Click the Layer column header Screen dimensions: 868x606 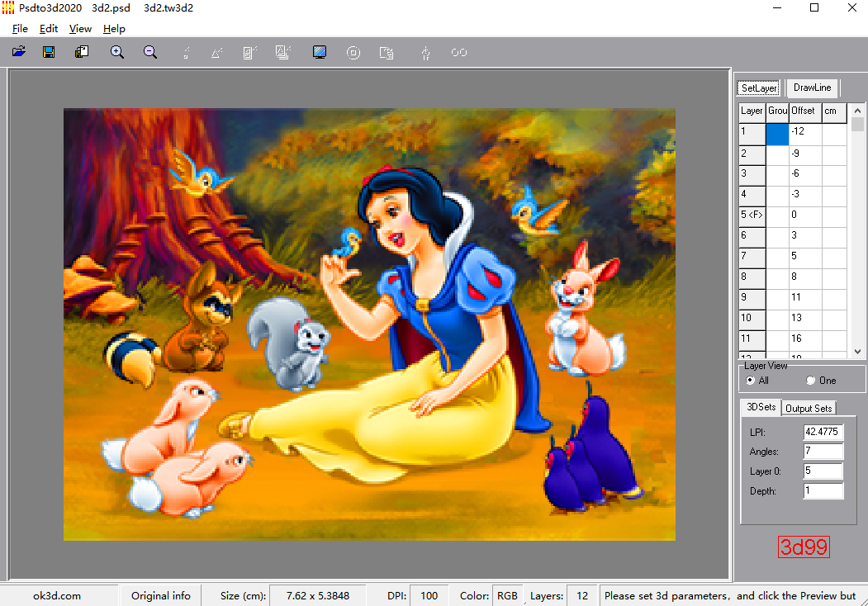pos(752,111)
